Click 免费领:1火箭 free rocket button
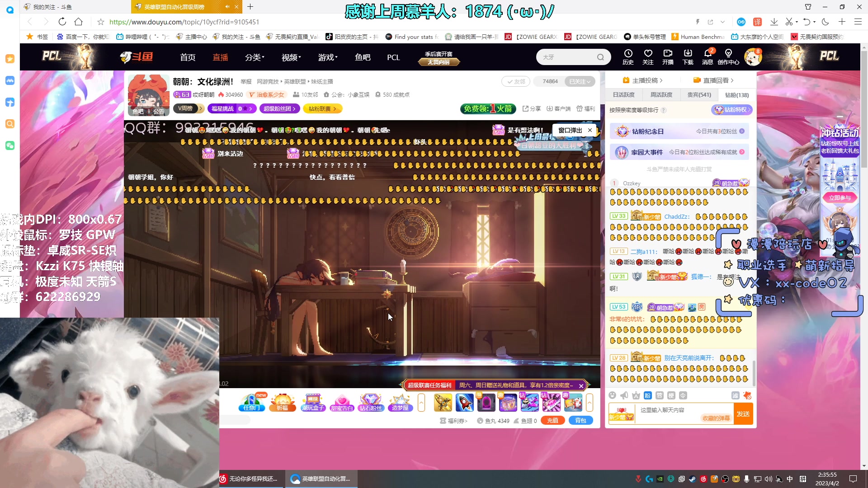 tap(488, 108)
